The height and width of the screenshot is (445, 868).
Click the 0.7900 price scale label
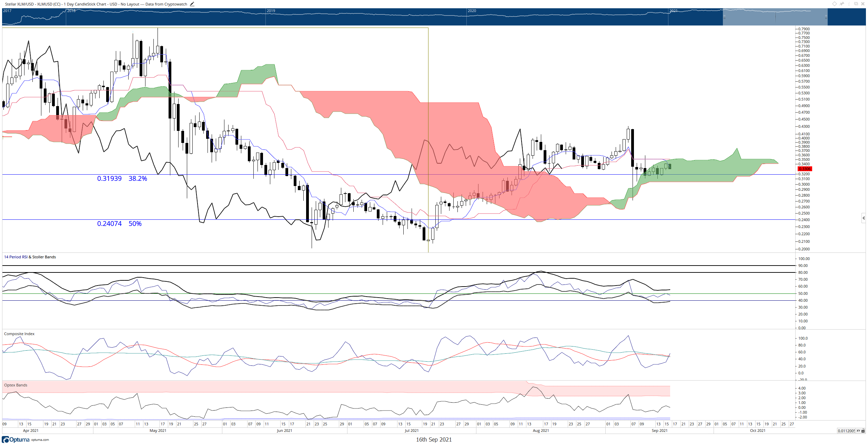(x=804, y=29)
